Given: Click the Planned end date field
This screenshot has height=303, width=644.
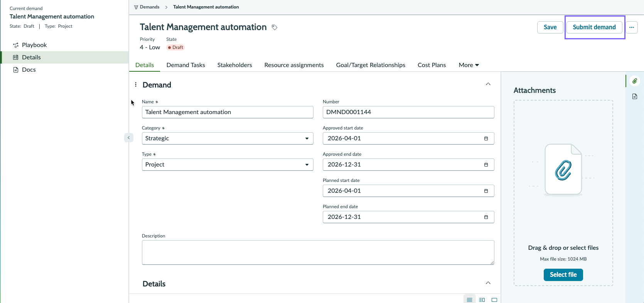Looking at the screenshot, I should coord(408,217).
